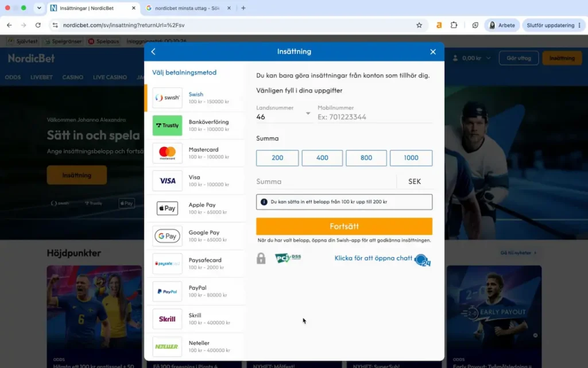Image resolution: width=588 pixels, height=368 pixels.
Task: Click the top-right Insättning button
Action: click(x=562, y=58)
